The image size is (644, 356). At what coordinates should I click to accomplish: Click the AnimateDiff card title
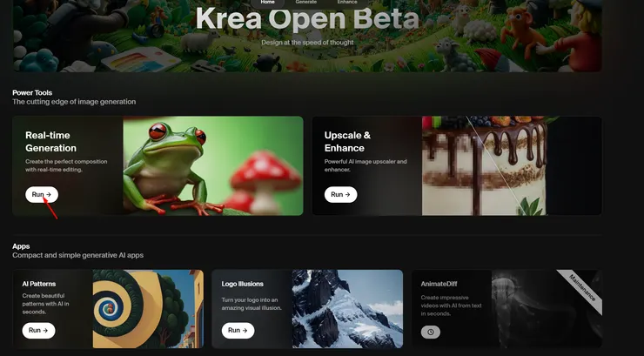pos(439,284)
